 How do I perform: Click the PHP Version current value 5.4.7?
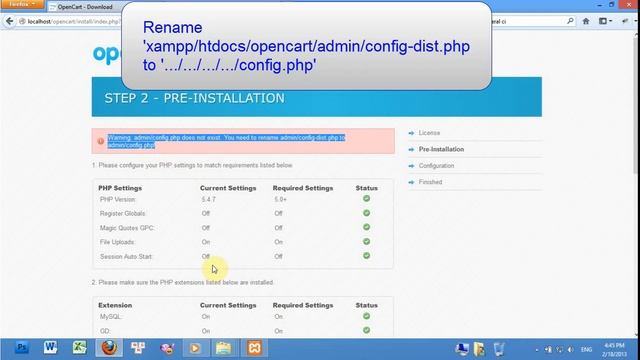(x=208, y=200)
